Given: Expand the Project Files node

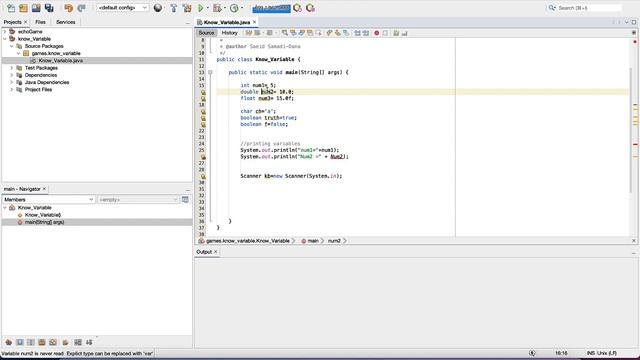Looking at the screenshot, I should (x=12, y=89).
